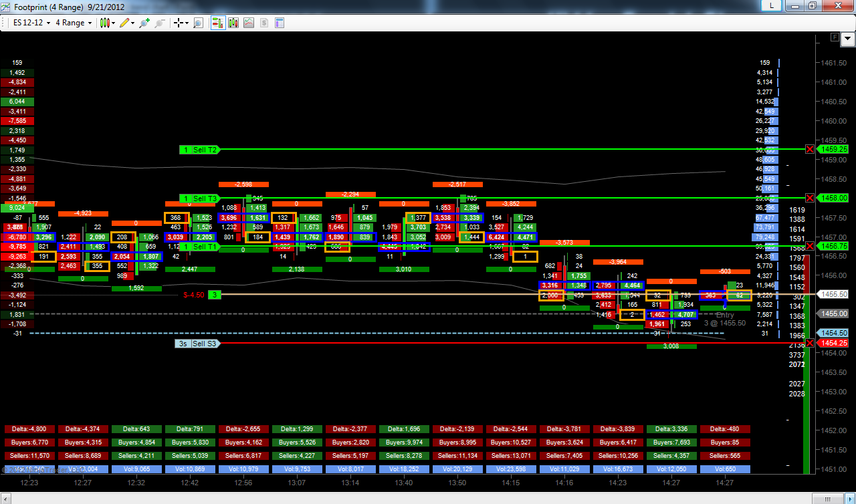Click the grayed zoom out magnifier icon
Viewport: 856px width, 504px height.
point(160,23)
